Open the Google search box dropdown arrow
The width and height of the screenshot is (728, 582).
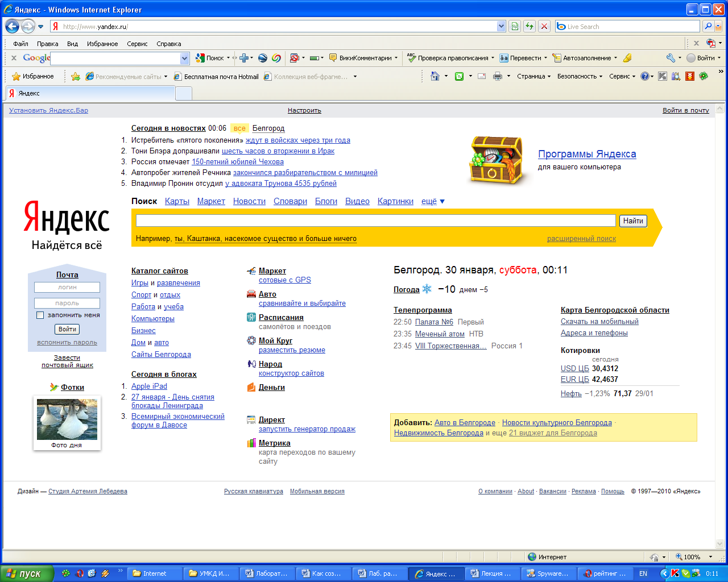coord(184,58)
